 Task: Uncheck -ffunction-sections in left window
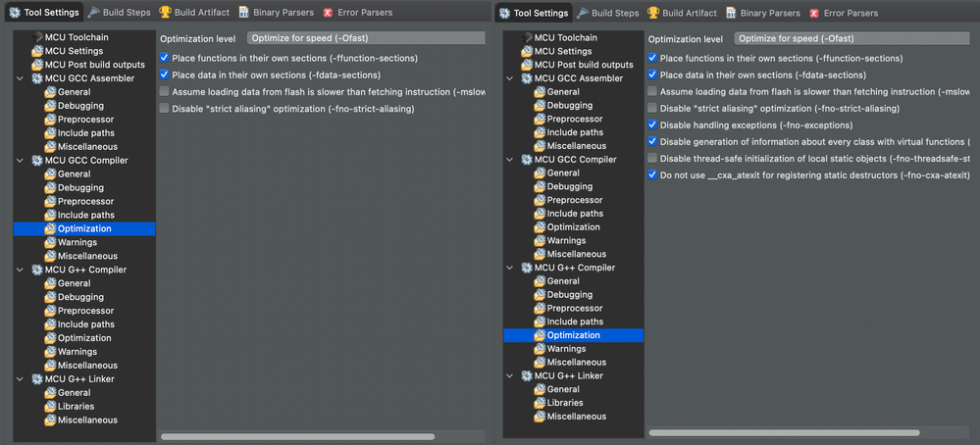pos(165,58)
